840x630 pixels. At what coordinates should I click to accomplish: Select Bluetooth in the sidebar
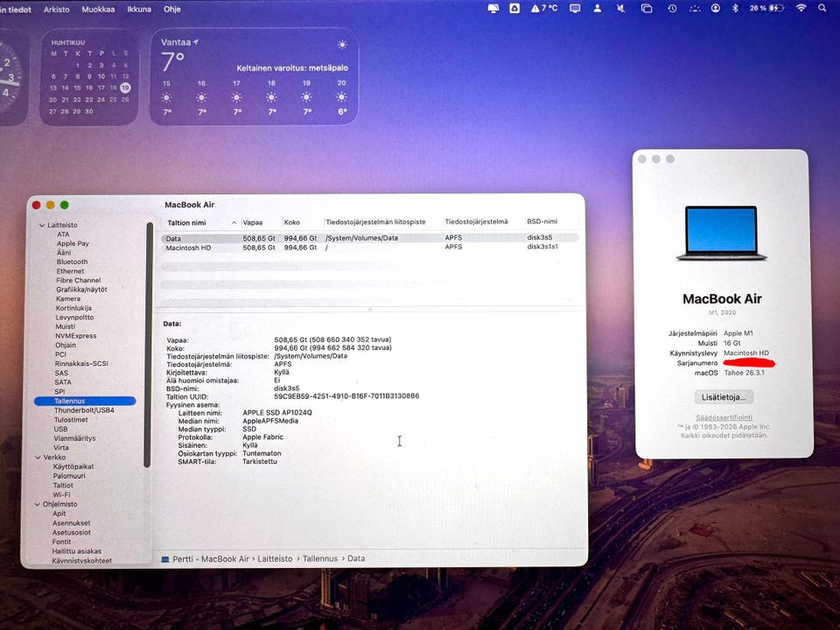tap(72, 262)
